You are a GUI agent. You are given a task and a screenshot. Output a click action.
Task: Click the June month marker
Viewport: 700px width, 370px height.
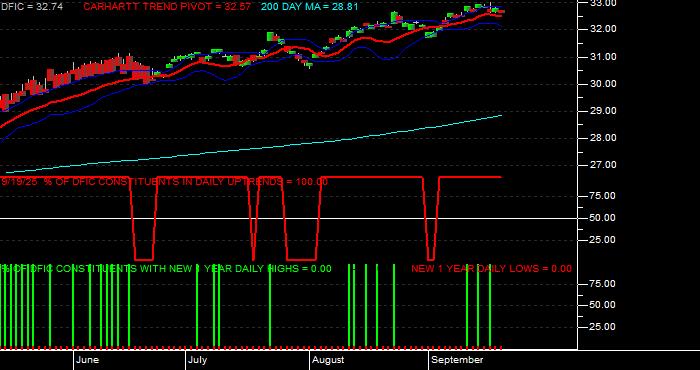point(88,360)
